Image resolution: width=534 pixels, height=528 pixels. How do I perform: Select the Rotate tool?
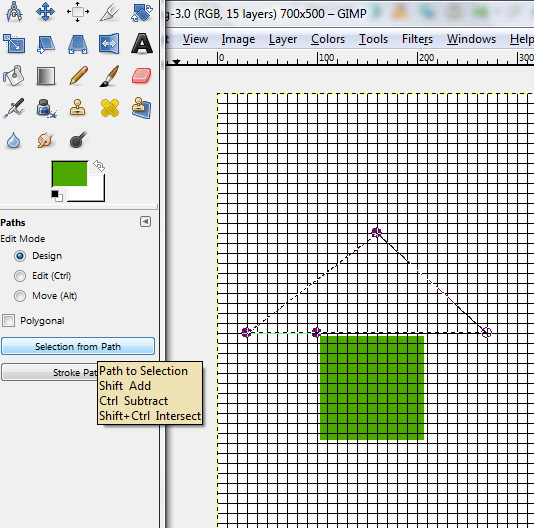coord(142,12)
